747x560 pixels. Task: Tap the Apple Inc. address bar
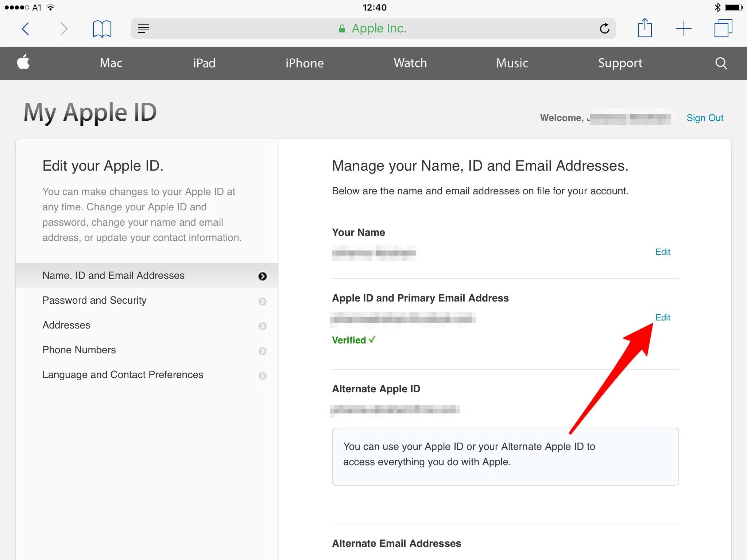point(378,28)
